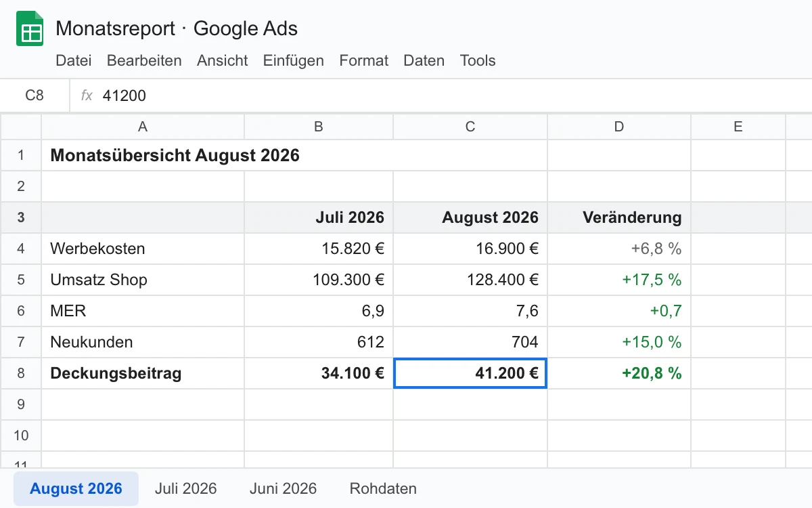
Task: Select the August 2026 sheet tab
Action: [x=76, y=488]
